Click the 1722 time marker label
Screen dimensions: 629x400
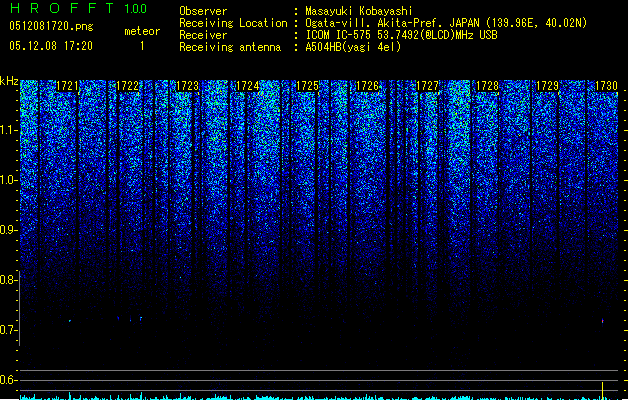(x=128, y=86)
